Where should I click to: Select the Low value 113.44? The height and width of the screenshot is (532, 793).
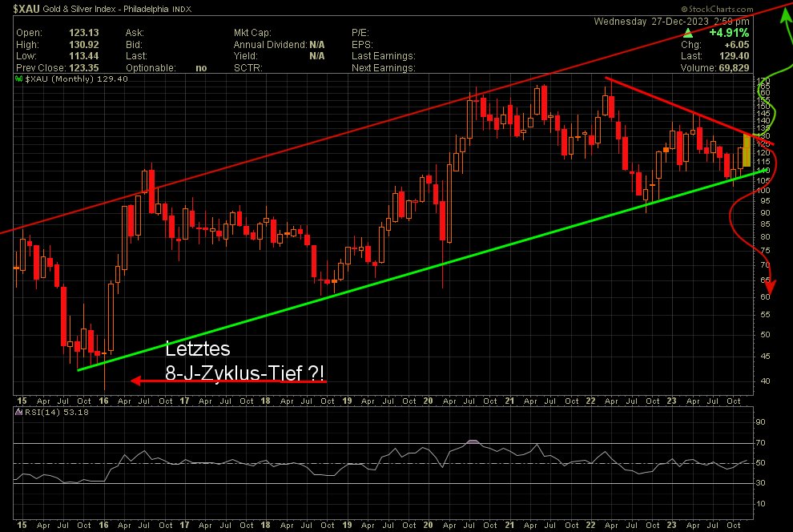coord(84,56)
